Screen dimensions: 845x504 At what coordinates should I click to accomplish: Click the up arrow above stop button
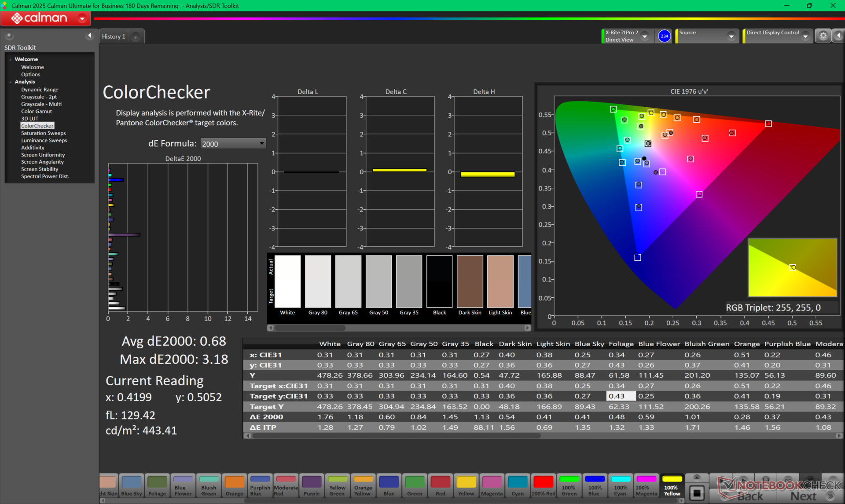[697, 477]
